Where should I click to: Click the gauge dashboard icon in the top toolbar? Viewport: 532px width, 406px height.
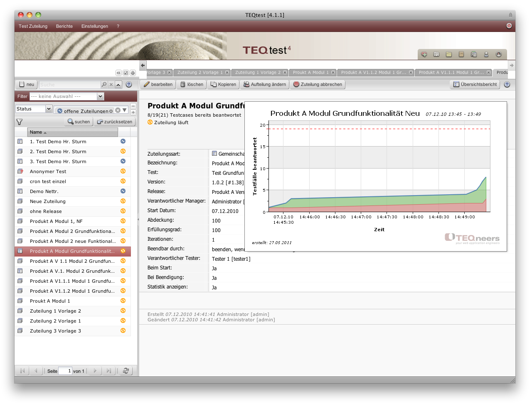click(x=499, y=54)
